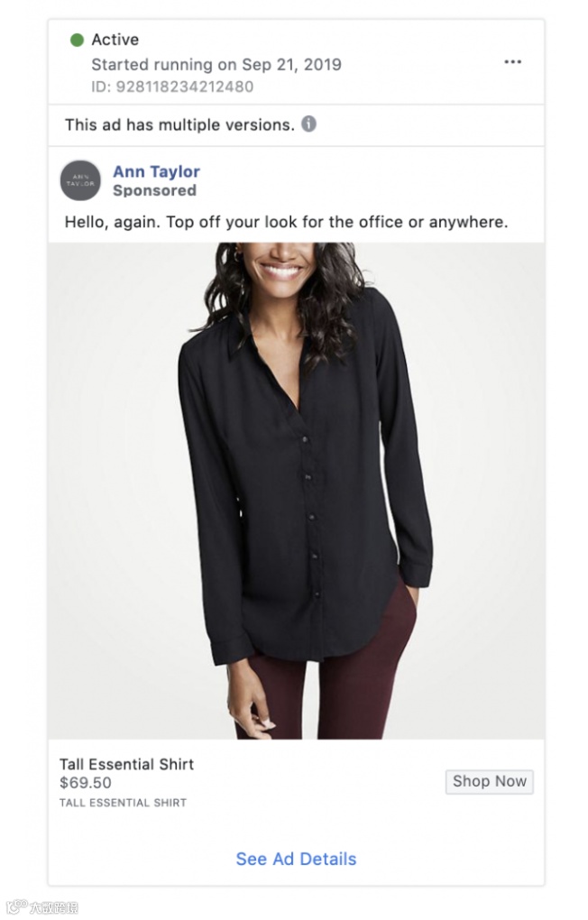Click the ad caption starting 'Hello, again'

pos(286,222)
